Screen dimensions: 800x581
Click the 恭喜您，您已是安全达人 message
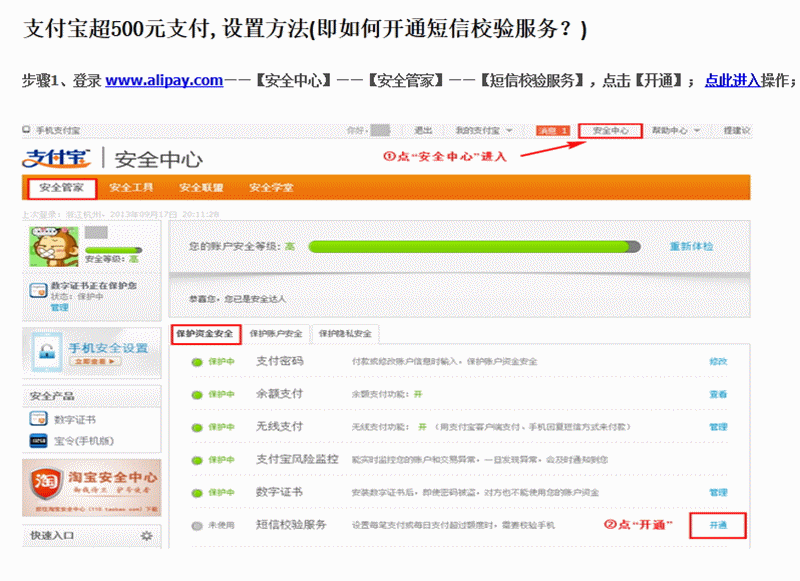[237, 299]
